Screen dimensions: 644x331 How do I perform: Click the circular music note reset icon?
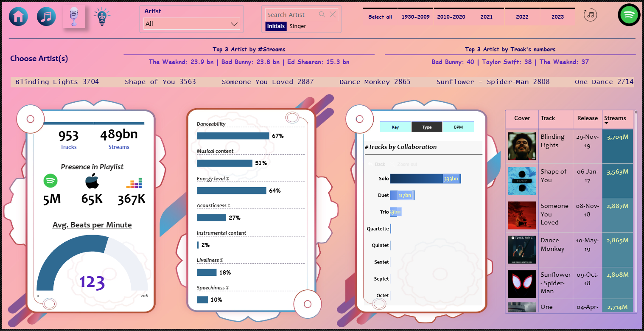point(590,15)
